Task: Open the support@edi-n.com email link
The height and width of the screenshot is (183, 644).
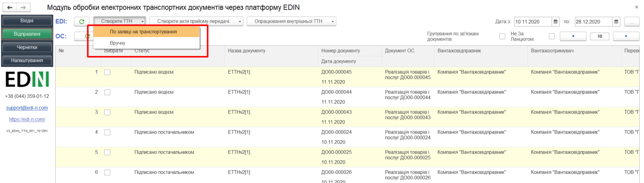Action: [x=27, y=108]
